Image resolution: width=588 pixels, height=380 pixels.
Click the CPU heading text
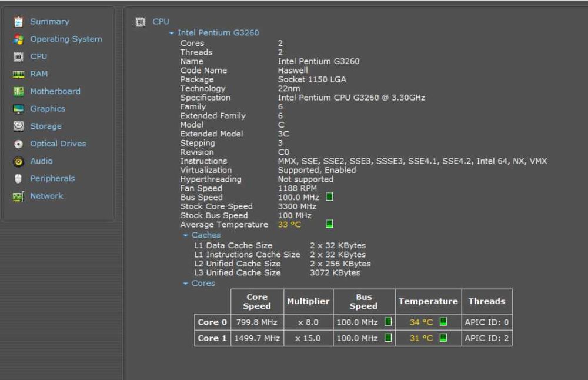tap(161, 22)
